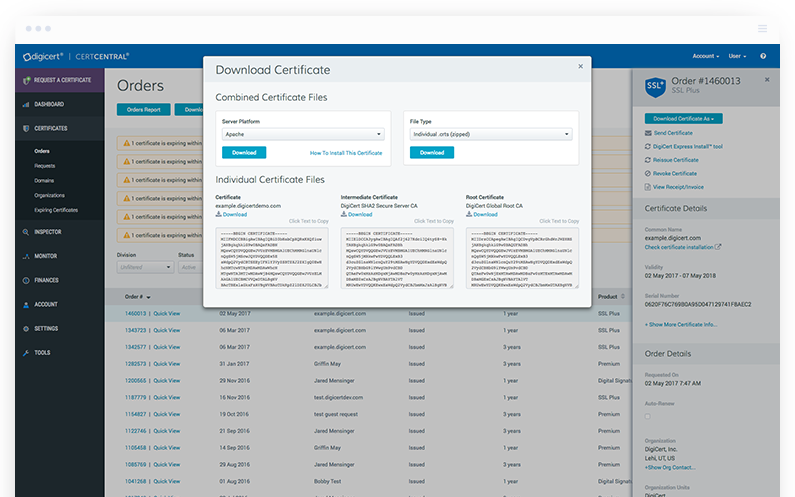Click the Finances icon in the sidebar

[x=25, y=280]
